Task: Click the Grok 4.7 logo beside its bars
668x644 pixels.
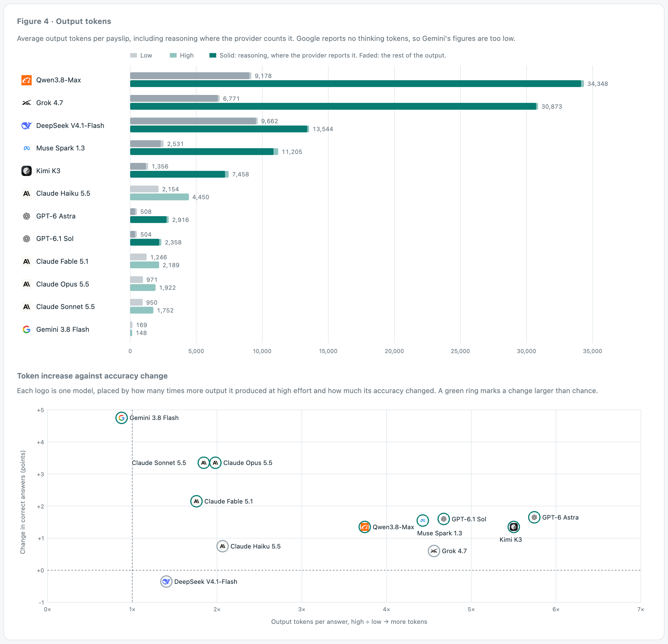Action: coord(27,103)
